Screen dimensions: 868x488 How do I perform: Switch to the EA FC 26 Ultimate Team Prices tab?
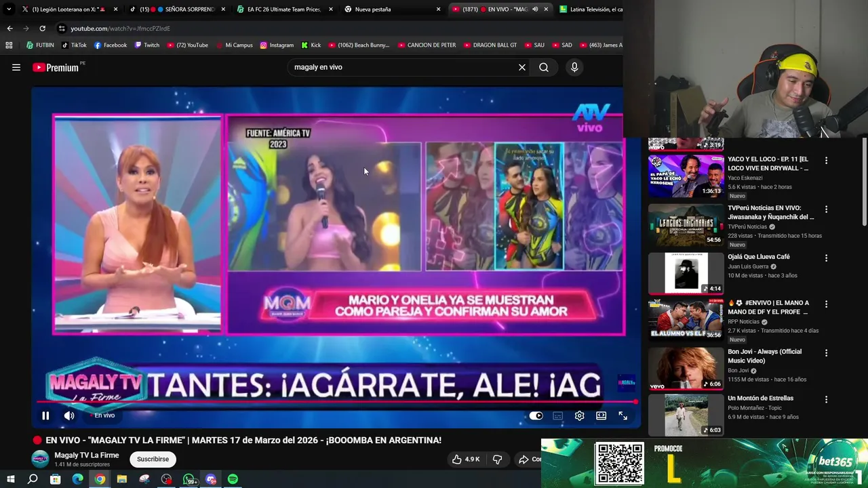point(285,9)
